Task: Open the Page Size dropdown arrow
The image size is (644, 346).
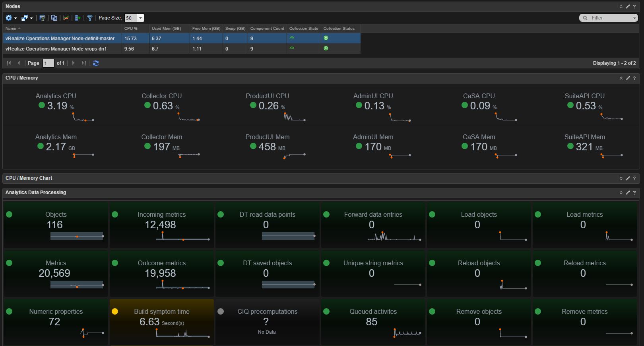Action: 140,18
